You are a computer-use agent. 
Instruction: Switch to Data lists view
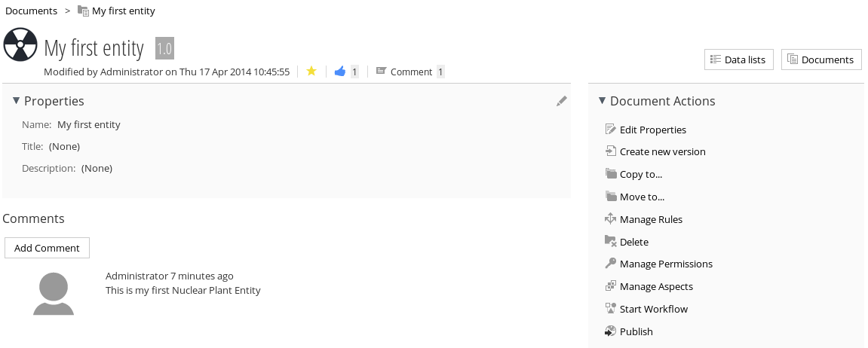tap(738, 60)
